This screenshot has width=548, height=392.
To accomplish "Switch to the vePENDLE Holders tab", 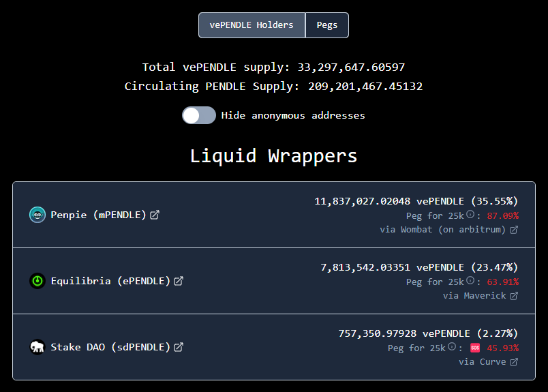I will (252, 25).
